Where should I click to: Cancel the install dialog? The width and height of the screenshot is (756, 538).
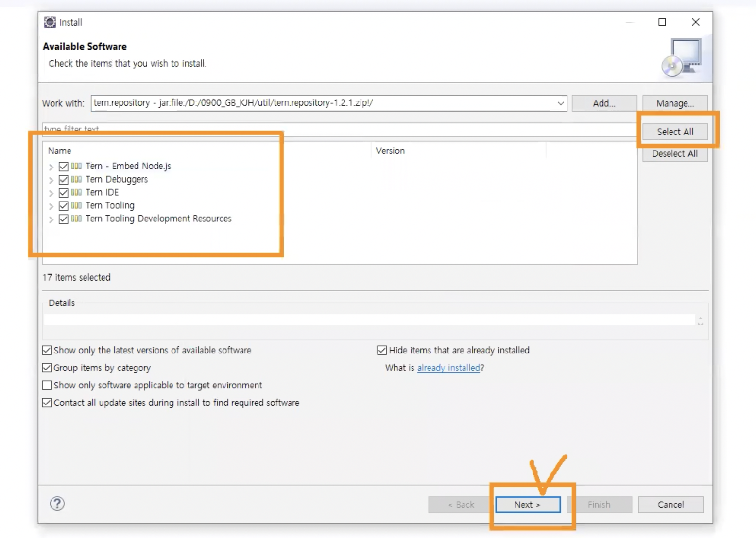(x=670, y=504)
